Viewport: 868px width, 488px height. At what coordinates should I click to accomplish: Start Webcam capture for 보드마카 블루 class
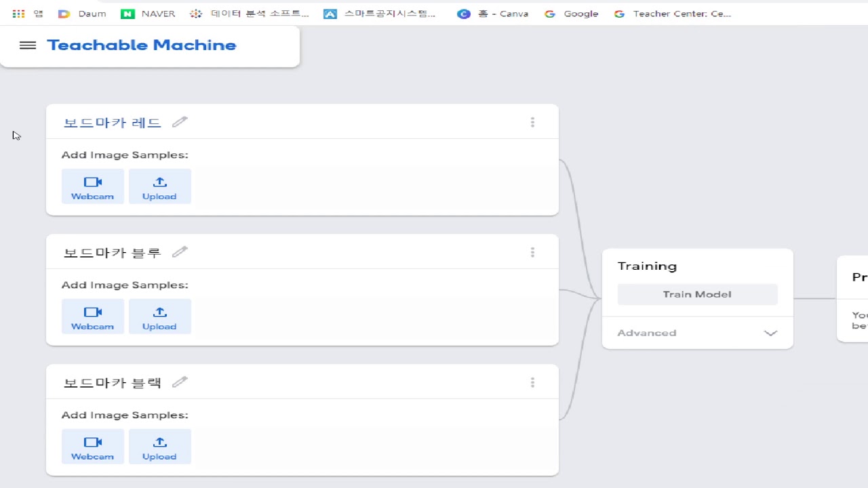93,317
